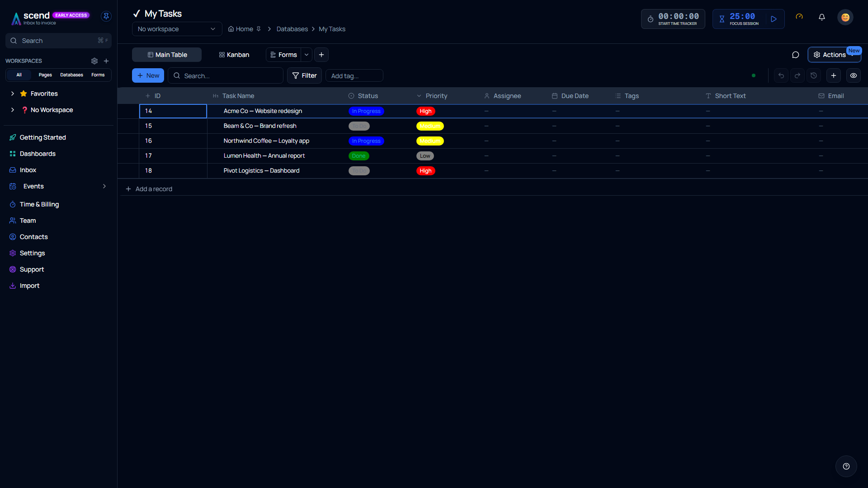Focus the table Search input
This screenshot has width=868, height=488.
tap(226, 75)
